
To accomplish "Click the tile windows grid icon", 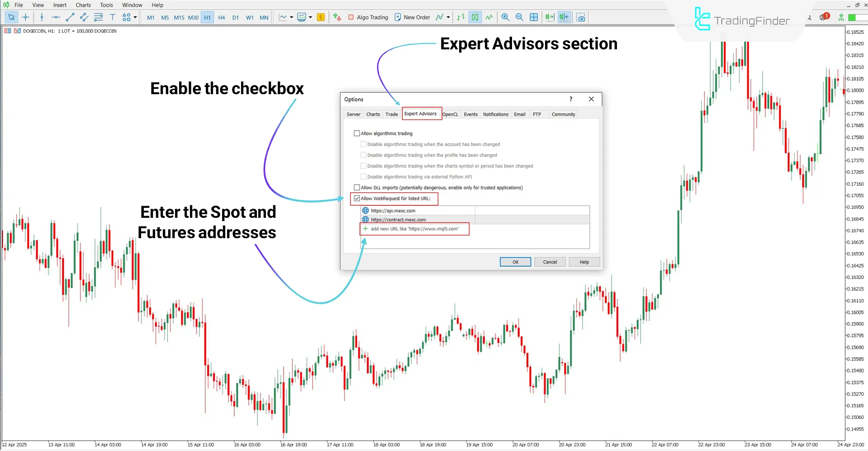I will point(534,17).
